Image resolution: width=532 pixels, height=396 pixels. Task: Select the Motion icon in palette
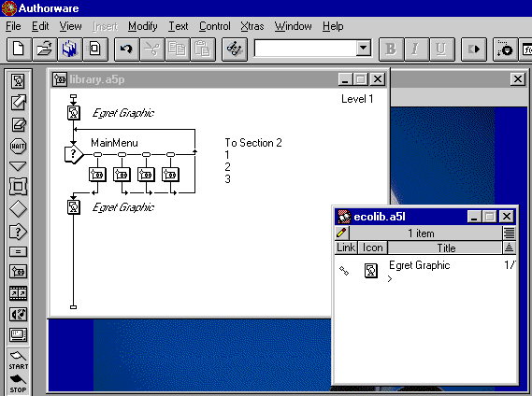pyautogui.click(x=18, y=103)
